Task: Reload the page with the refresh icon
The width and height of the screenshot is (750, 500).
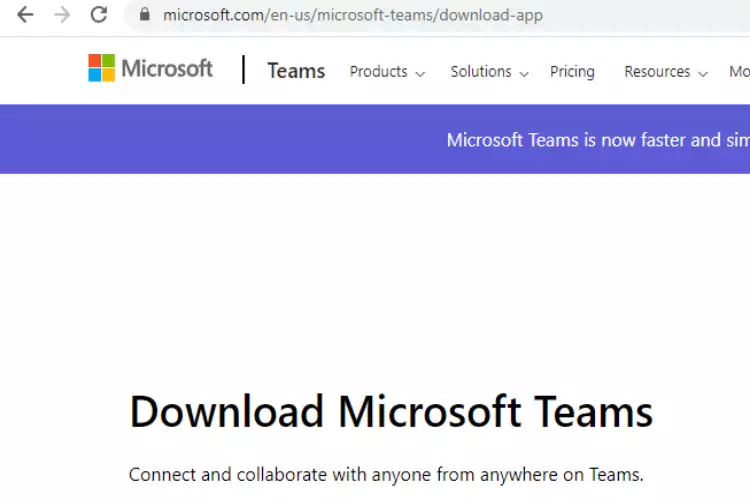Action: coord(99,15)
